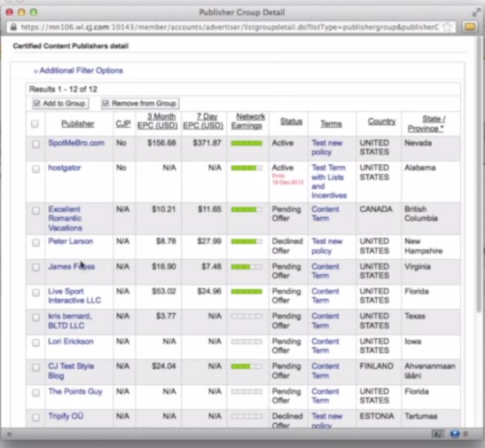Sort by State / Province column header
This screenshot has height=448, width=485.
(x=426, y=123)
